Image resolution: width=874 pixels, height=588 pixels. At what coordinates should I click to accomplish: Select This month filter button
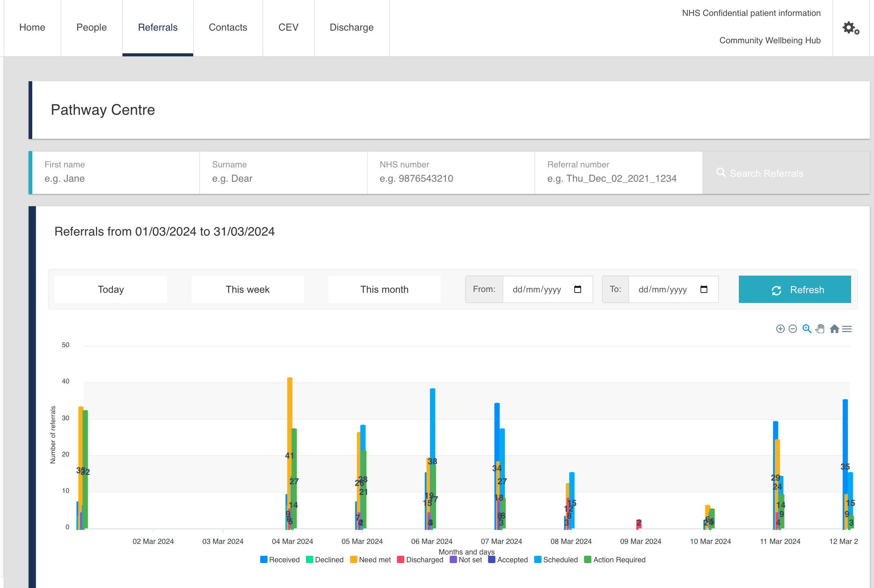coord(384,289)
